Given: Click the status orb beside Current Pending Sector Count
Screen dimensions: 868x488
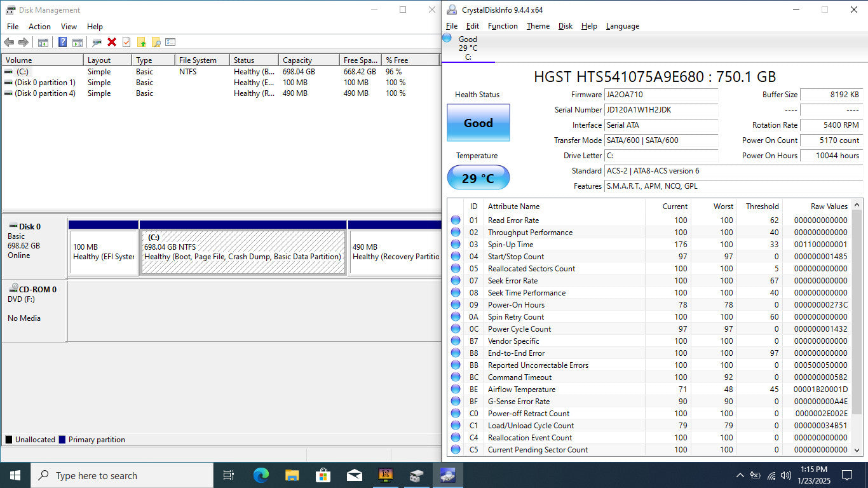Looking at the screenshot, I should coord(456,450).
